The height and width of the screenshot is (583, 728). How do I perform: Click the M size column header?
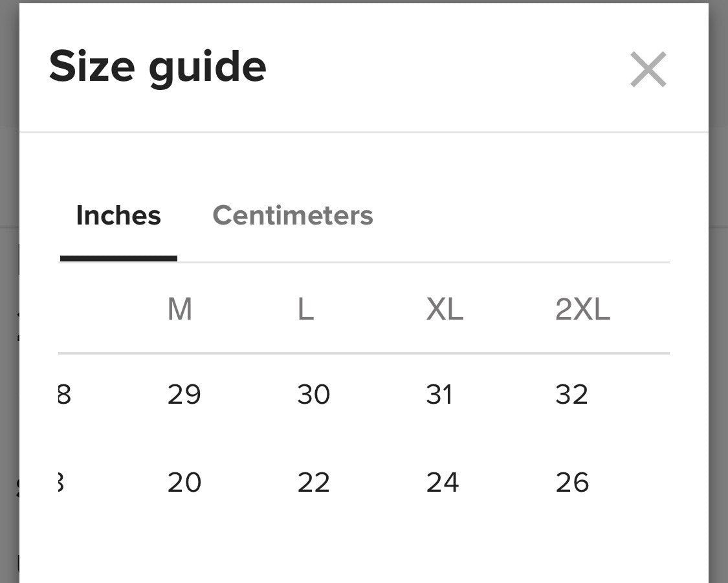tap(179, 310)
